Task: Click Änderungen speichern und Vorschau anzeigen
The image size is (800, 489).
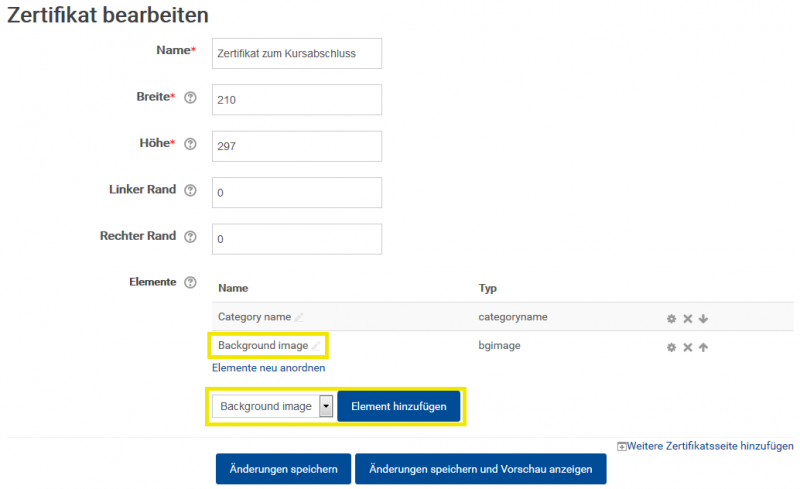Action: tap(481, 469)
